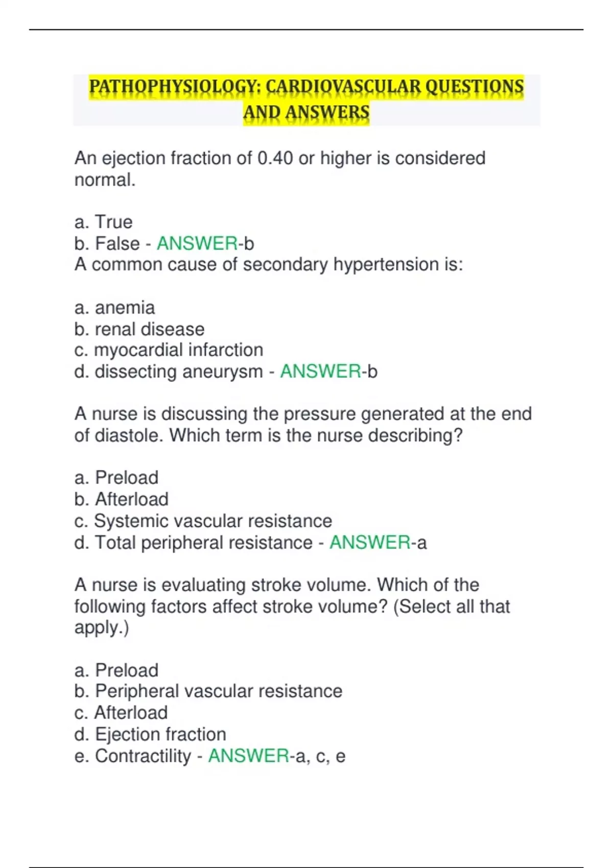Select option c. myocardial infarction
The height and width of the screenshot is (868, 613).
169,350
